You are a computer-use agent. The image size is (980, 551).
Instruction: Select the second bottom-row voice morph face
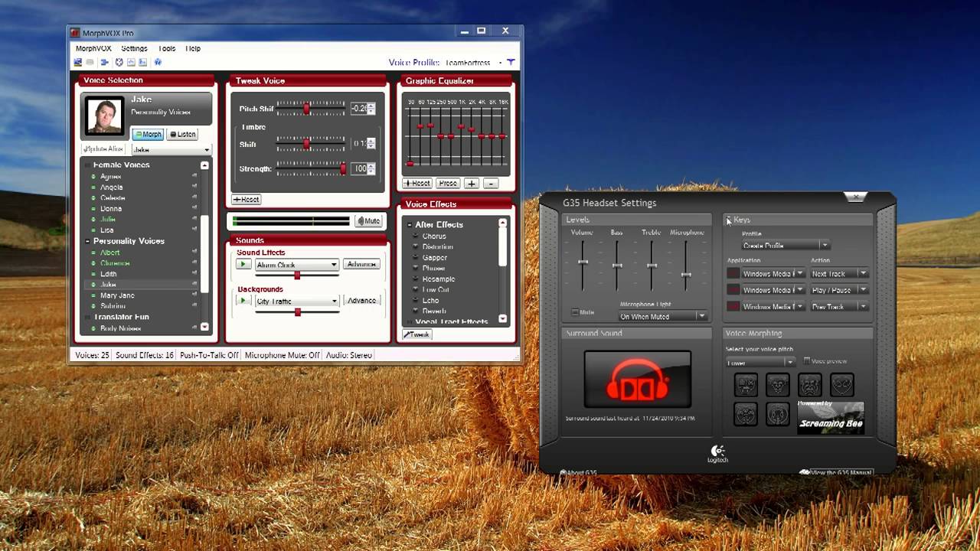(778, 414)
